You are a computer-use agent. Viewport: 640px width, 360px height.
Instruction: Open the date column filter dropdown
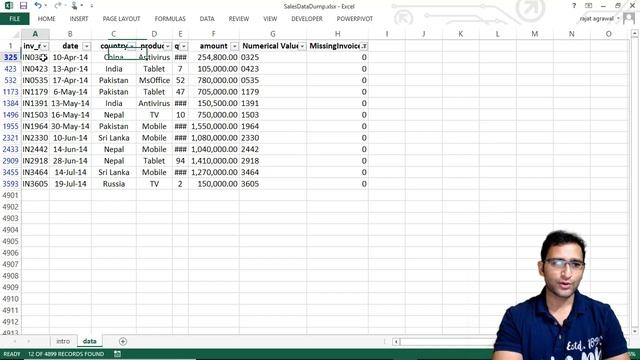pos(86,46)
